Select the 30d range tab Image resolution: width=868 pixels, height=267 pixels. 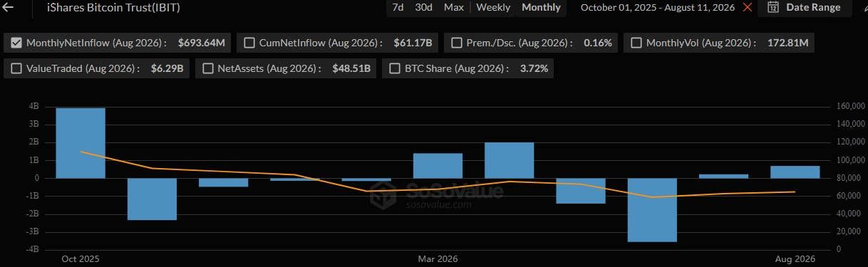tap(423, 7)
